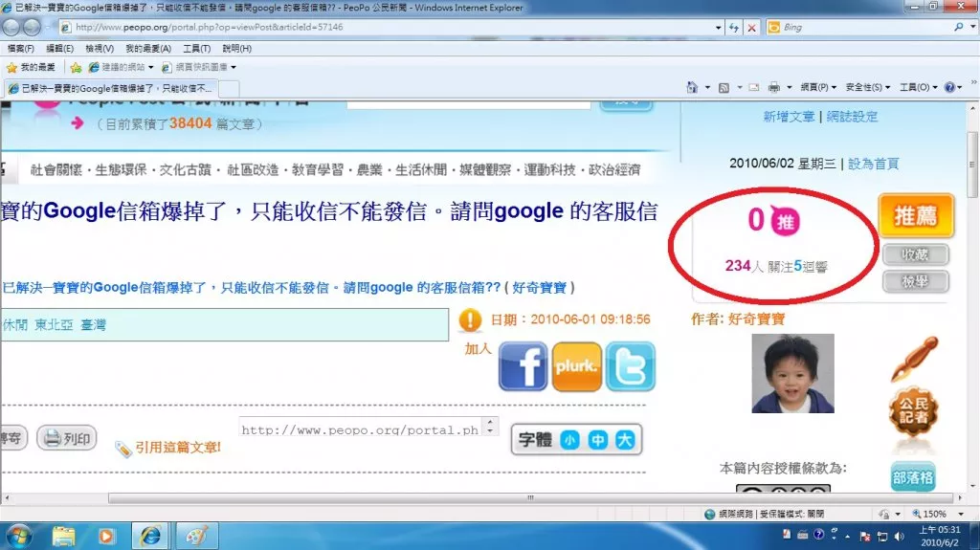Click the Paint taskbar icon
Image resolution: width=980 pixels, height=550 pixels.
(197, 537)
